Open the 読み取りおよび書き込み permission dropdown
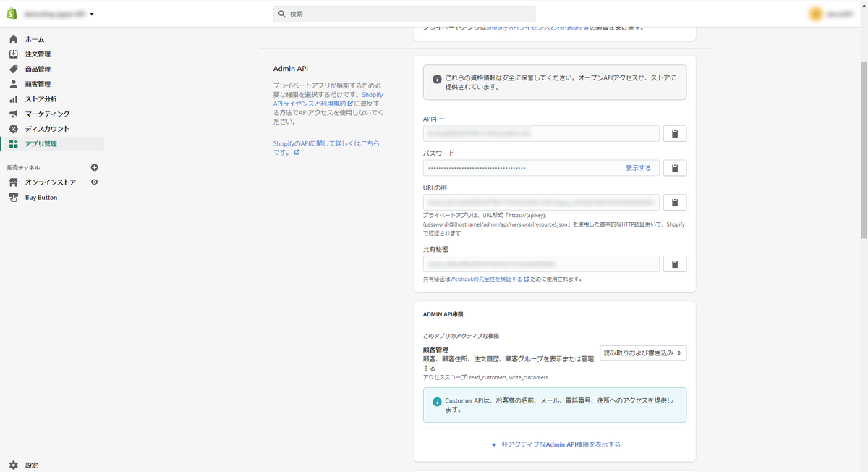Screen dimensions: 868x472 642,353
